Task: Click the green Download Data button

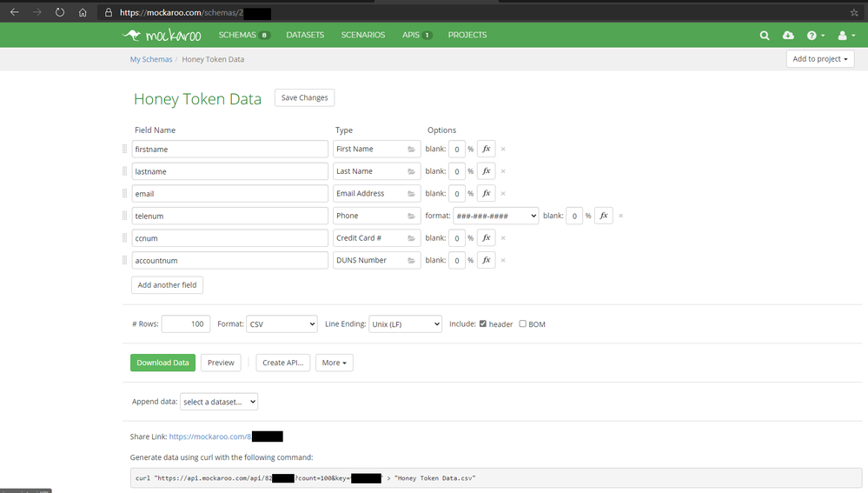Action: (162, 363)
